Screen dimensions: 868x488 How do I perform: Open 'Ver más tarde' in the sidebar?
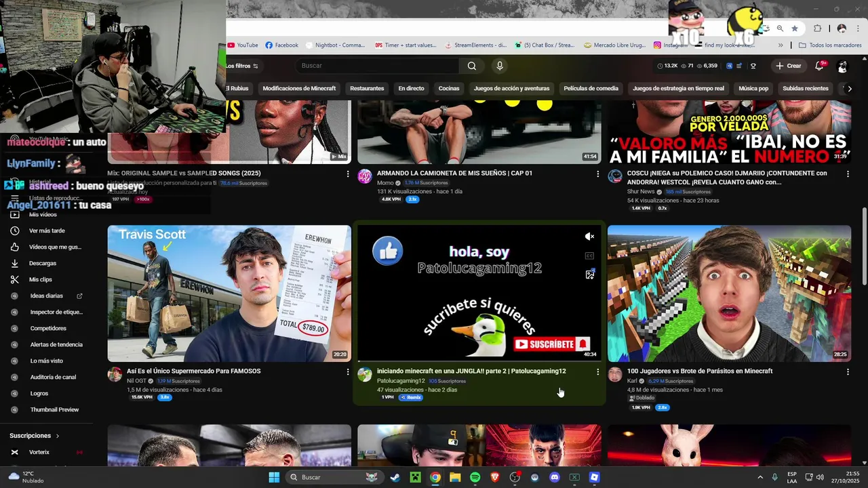47,230
